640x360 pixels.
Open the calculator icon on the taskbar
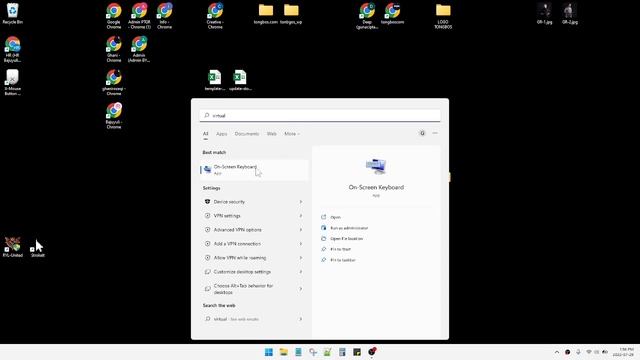pos(342,352)
